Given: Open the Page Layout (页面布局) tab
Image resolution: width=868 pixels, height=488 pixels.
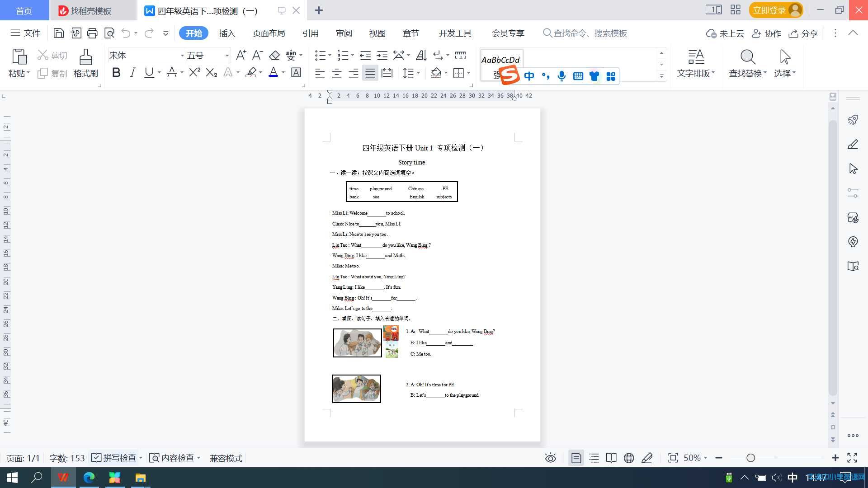Looking at the screenshot, I should tap(269, 33).
